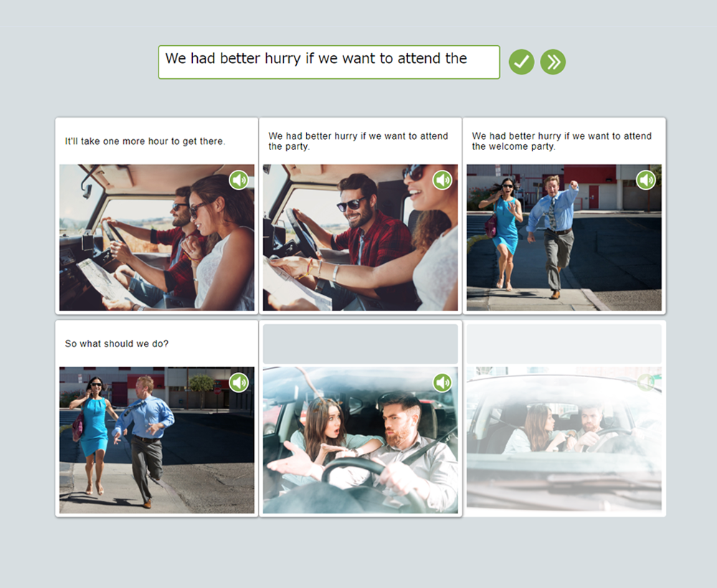Play audio for 'welcome party' card

[646, 180]
